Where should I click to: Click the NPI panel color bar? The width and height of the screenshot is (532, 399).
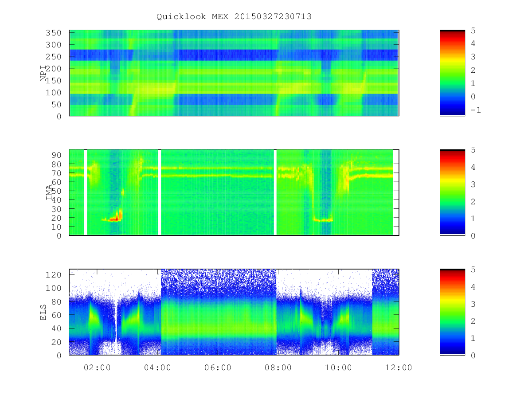[x=452, y=73]
